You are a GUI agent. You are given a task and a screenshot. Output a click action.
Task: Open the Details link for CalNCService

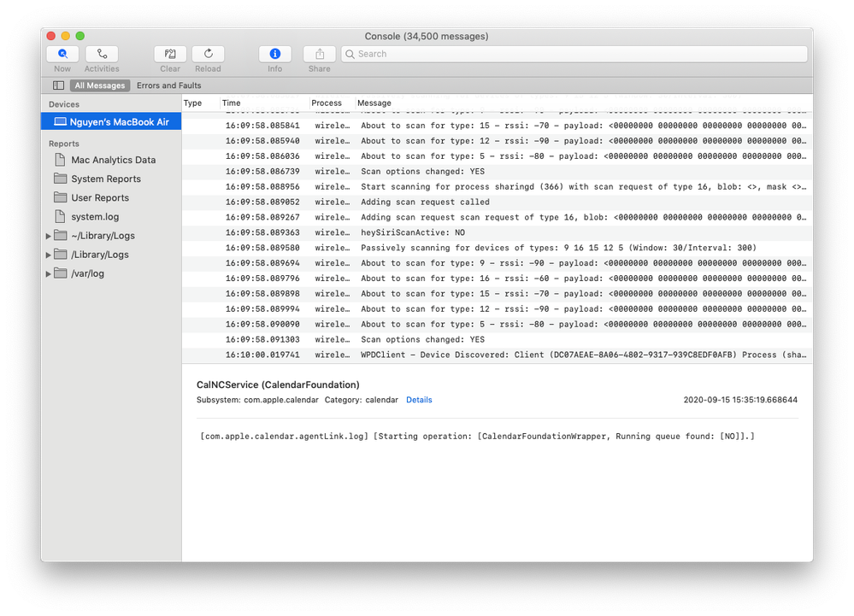click(x=419, y=400)
